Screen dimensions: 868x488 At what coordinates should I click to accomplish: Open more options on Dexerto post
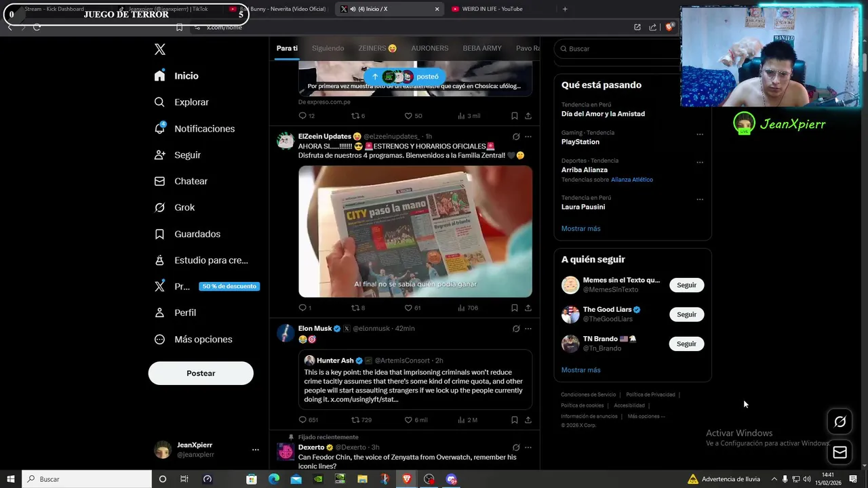coord(528,447)
